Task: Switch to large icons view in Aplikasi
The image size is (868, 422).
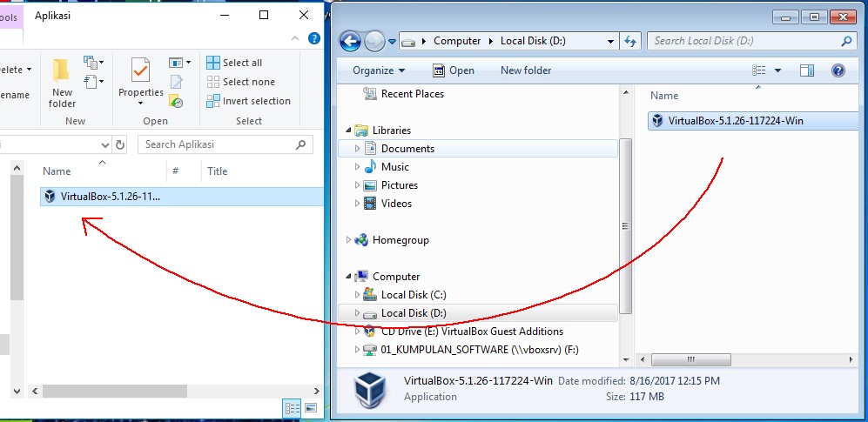Action: (x=311, y=409)
